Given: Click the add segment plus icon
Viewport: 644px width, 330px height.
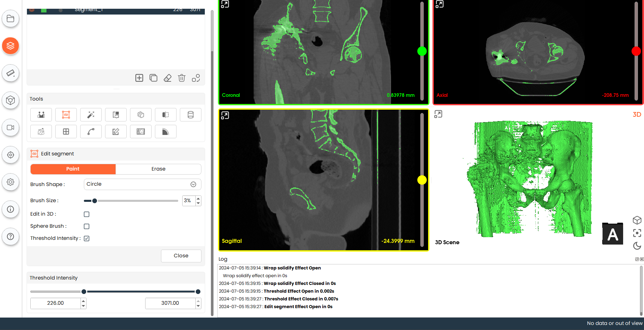Looking at the screenshot, I should pyautogui.click(x=139, y=78).
